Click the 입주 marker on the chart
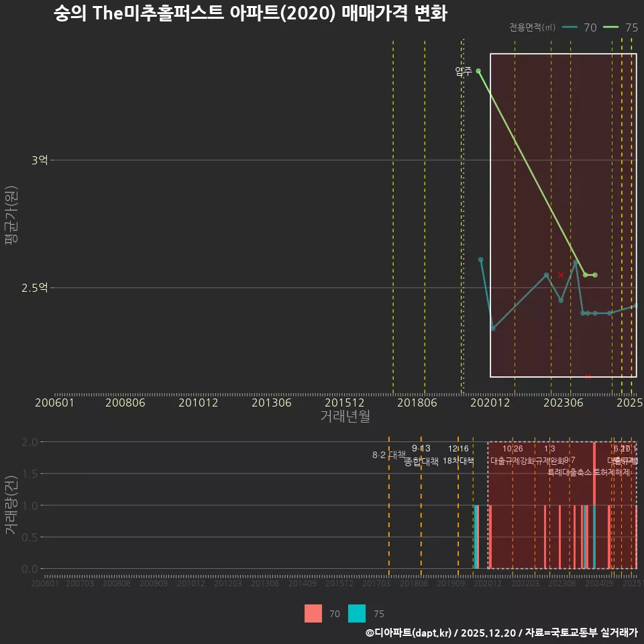The height and width of the screenshot is (644, 644). [x=478, y=70]
